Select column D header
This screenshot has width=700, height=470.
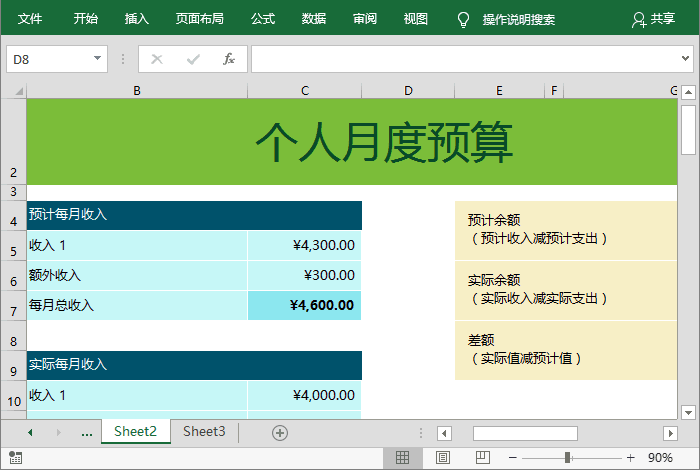pos(408,91)
